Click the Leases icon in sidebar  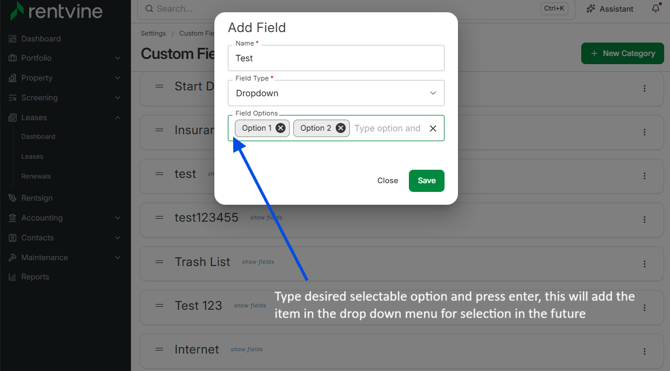[x=12, y=118]
